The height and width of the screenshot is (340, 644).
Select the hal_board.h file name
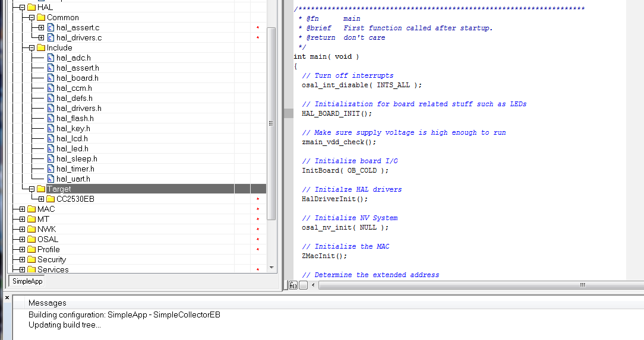77,78
